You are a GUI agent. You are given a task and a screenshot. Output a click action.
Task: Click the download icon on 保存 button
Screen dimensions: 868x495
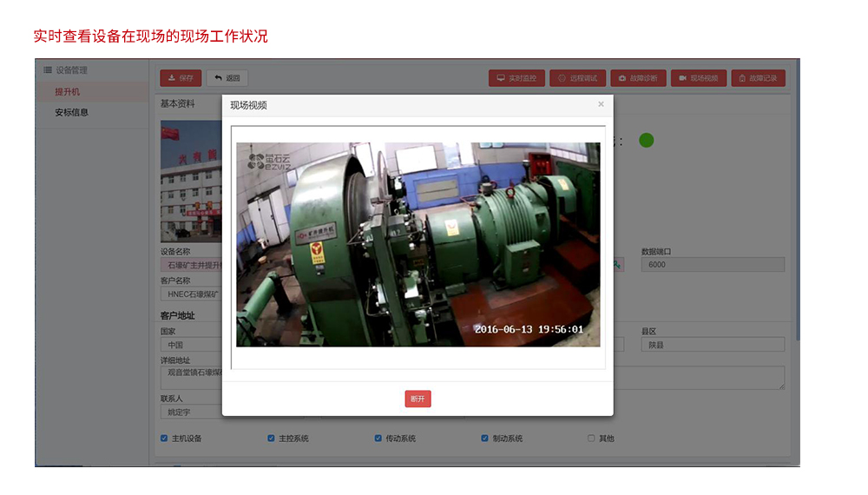[x=172, y=78]
